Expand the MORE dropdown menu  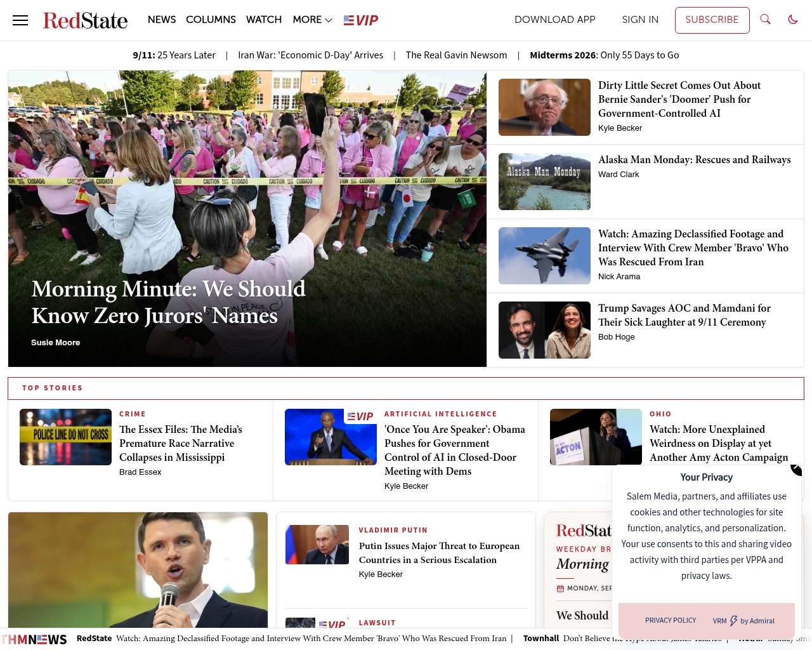point(312,20)
